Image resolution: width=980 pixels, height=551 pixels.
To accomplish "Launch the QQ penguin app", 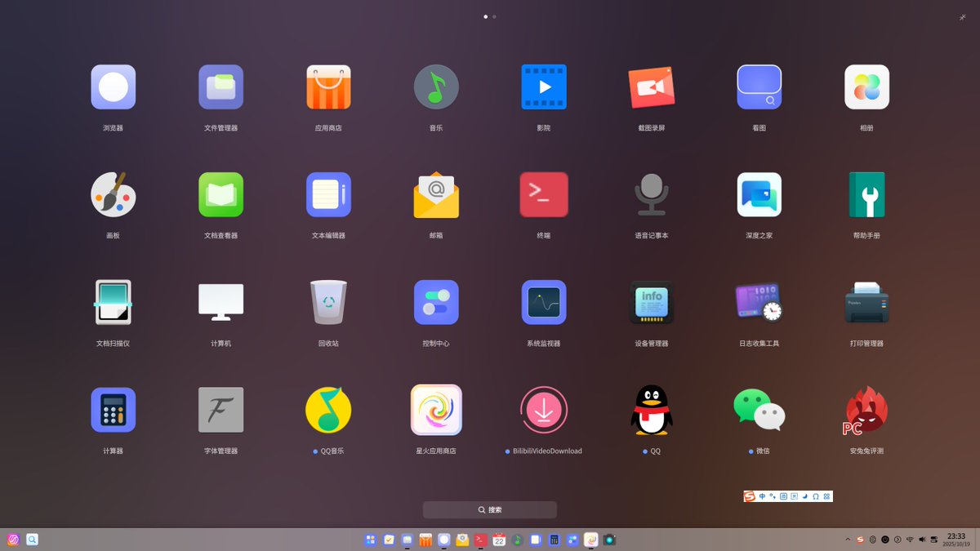I will tap(652, 410).
